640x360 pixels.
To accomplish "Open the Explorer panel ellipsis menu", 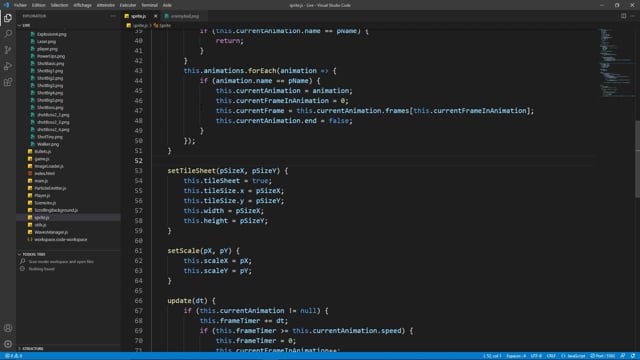I will tap(113, 16).
